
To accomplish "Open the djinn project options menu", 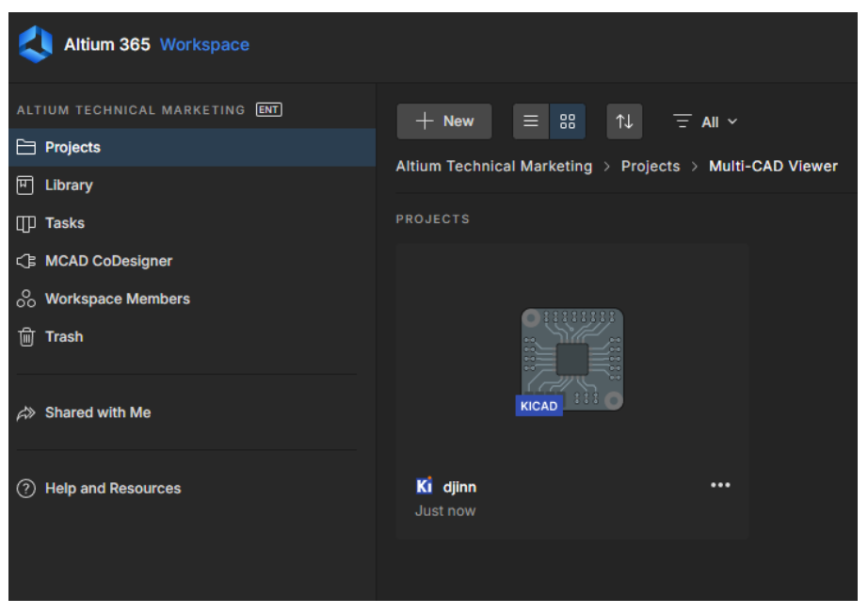I will [x=720, y=485].
